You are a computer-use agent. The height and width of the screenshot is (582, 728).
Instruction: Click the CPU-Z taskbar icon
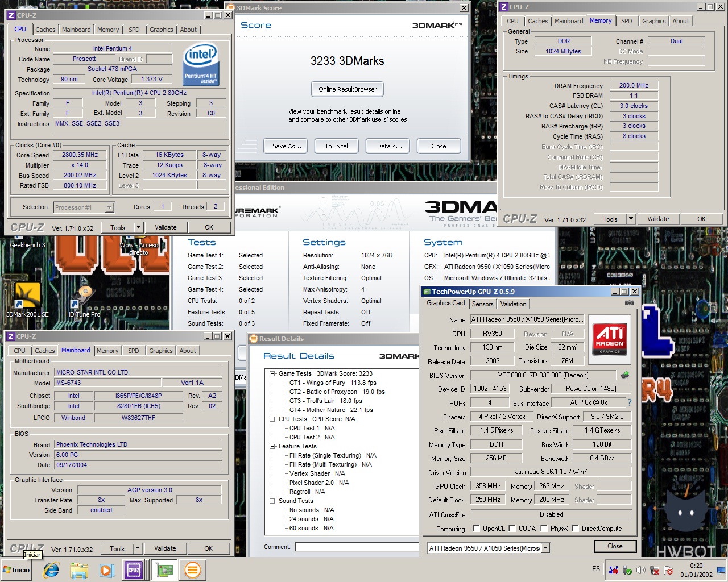coord(134,569)
